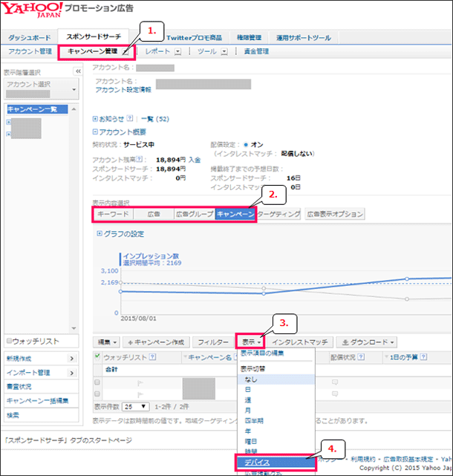Click comment icon in first campaign row
The width and height of the screenshot is (453, 476).
[335, 382]
